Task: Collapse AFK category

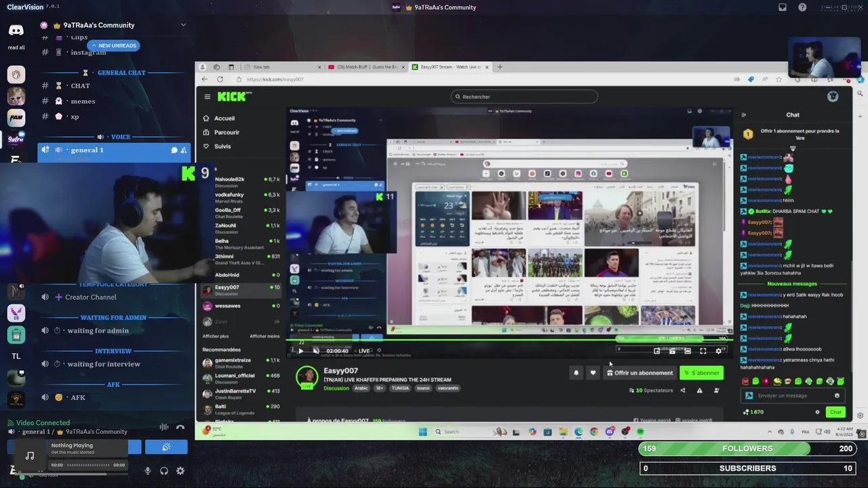Action: 113,384
